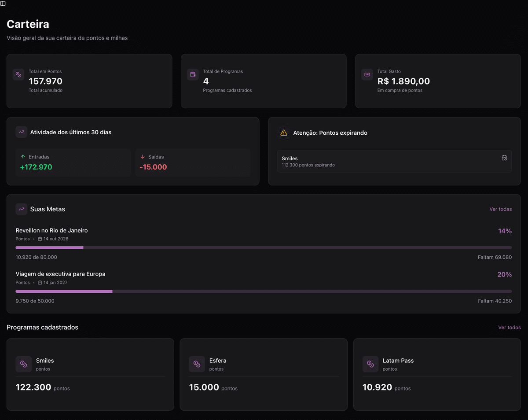The height and width of the screenshot is (420, 528).
Task: Open Ver todos in Programas cadastrados
Action: click(509, 327)
